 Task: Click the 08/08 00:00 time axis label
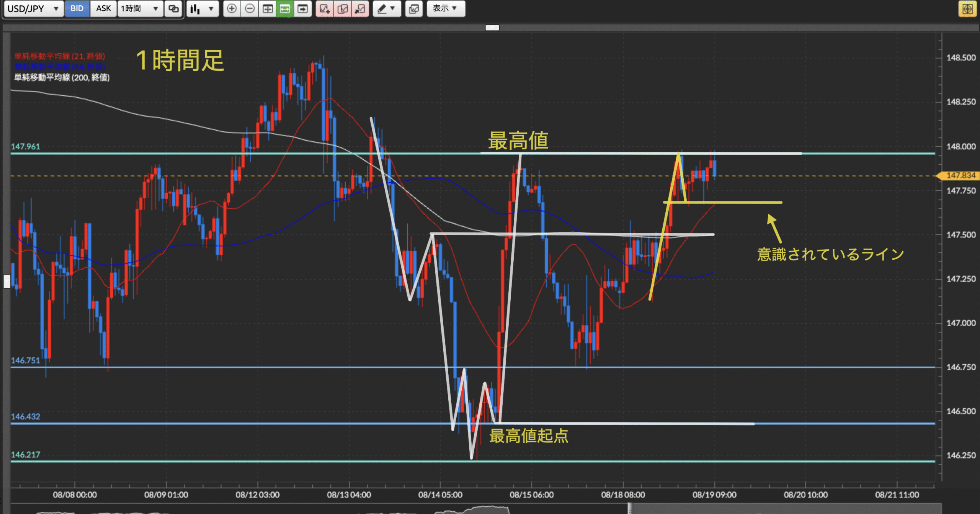pyautogui.click(x=75, y=495)
